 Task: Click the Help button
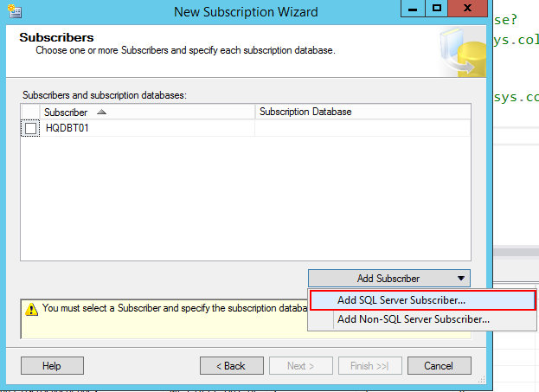coord(52,366)
